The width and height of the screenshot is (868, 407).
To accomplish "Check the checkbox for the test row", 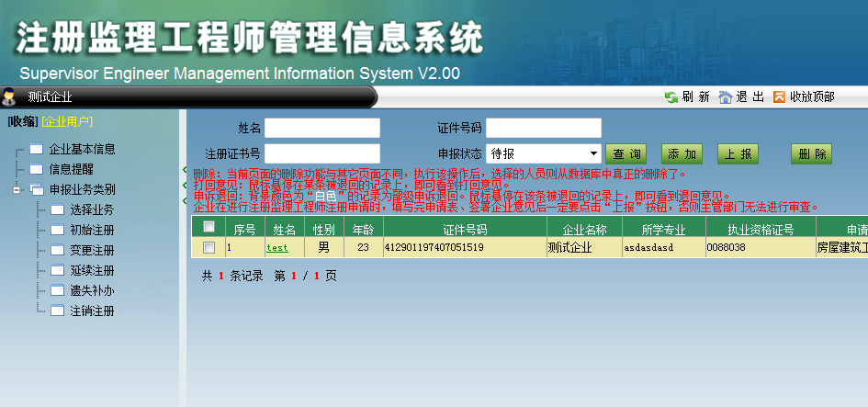I will [x=209, y=247].
